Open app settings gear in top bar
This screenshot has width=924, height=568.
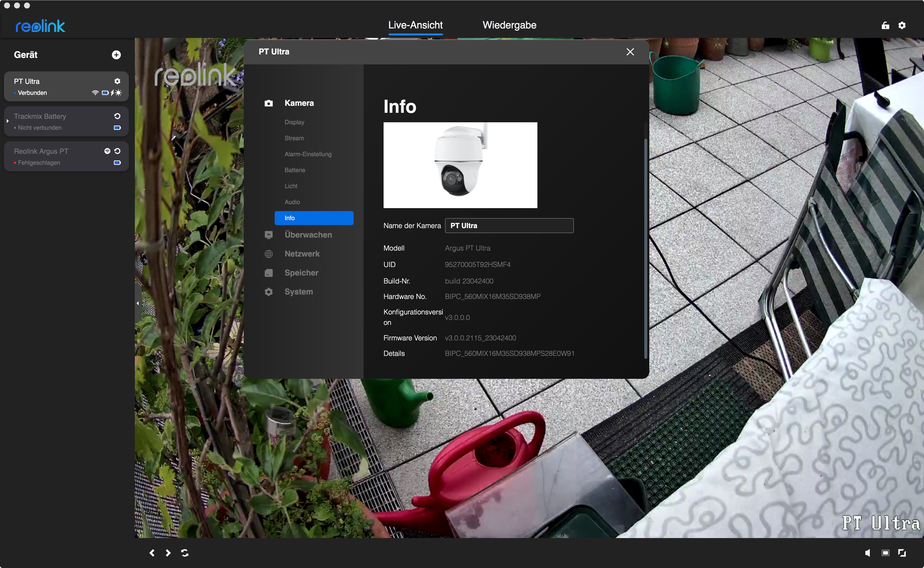(x=902, y=25)
